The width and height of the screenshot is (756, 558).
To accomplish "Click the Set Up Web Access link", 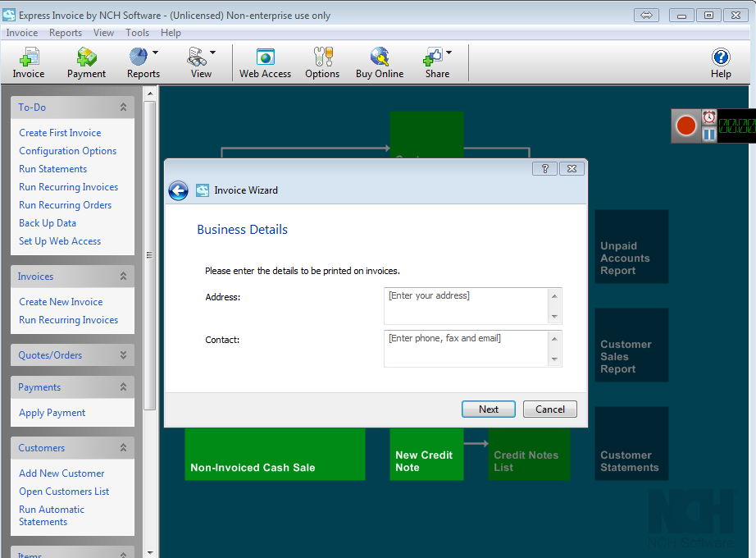I will point(60,241).
